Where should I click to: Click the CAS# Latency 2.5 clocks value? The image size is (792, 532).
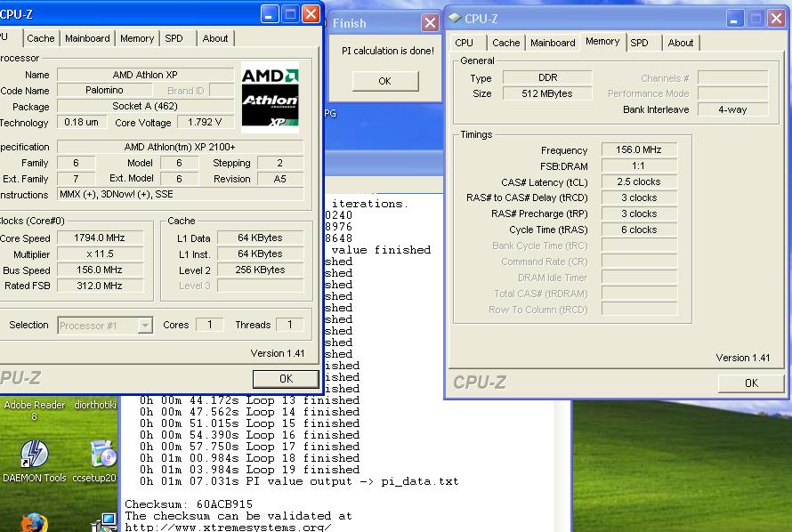638,181
